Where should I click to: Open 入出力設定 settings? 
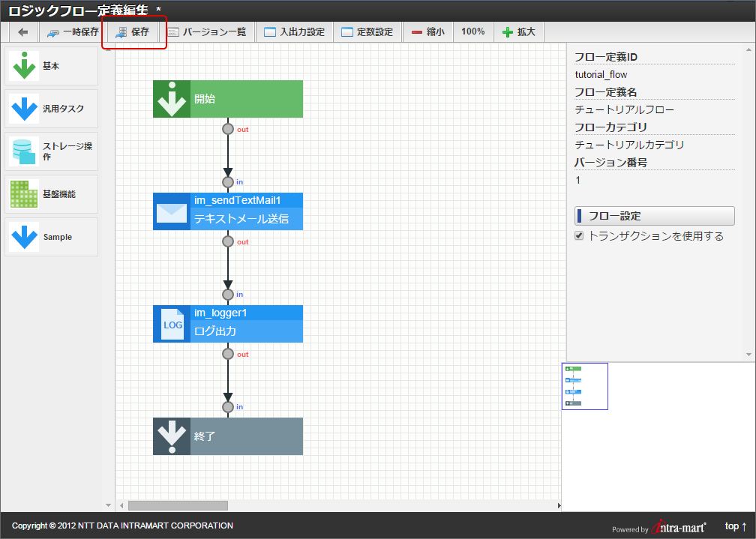click(295, 32)
